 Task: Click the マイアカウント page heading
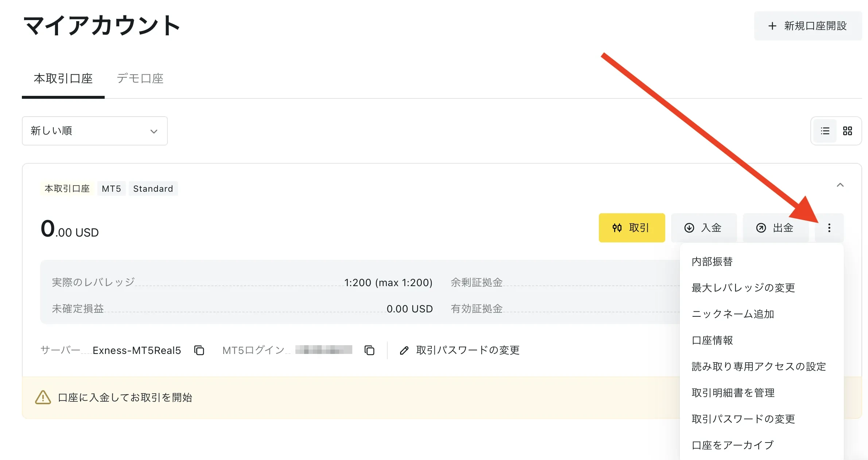coord(102,26)
